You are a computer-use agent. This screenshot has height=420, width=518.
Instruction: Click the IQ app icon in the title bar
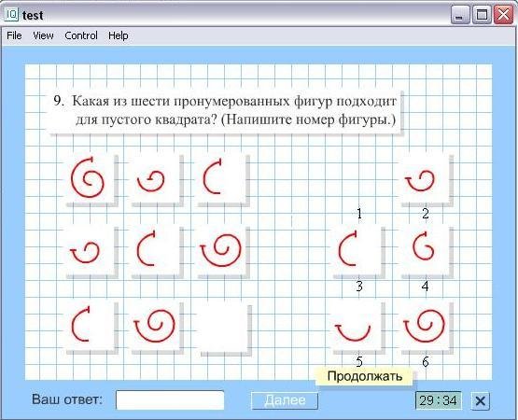point(12,14)
